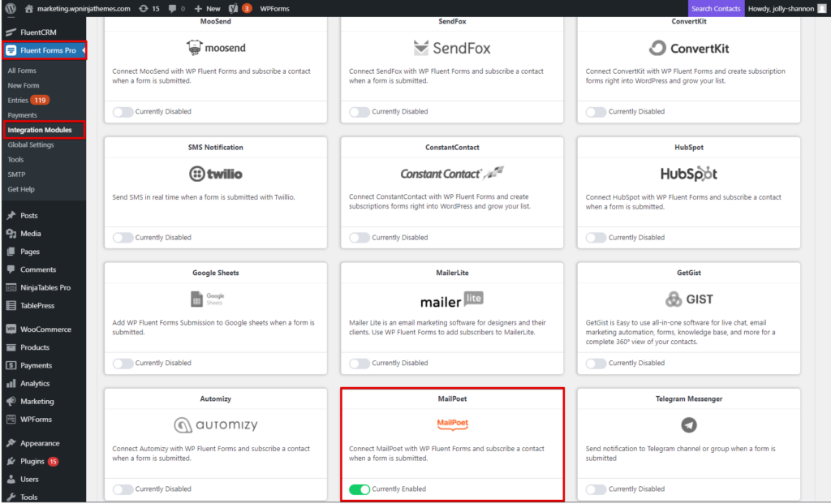Viewport: 831px width, 504px height.
Task: Open Tools under Fluent Forms submenu
Action: tap(15, 160)
